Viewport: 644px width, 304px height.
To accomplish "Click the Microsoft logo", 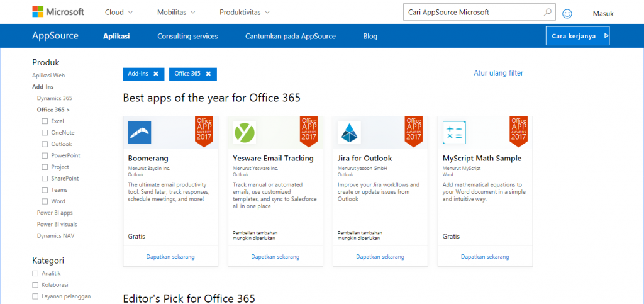I will coord(58,12).
